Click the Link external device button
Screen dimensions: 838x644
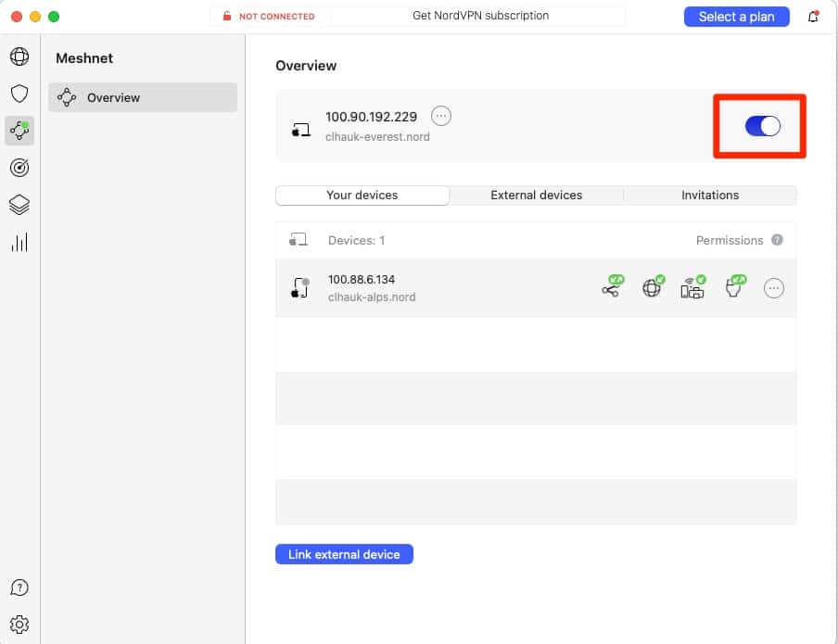344,554
